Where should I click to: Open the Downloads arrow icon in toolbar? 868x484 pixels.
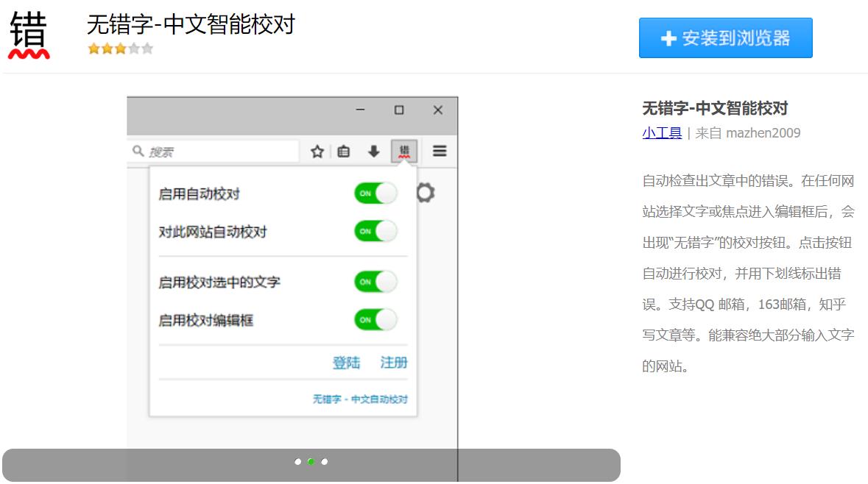click(375, 151)
